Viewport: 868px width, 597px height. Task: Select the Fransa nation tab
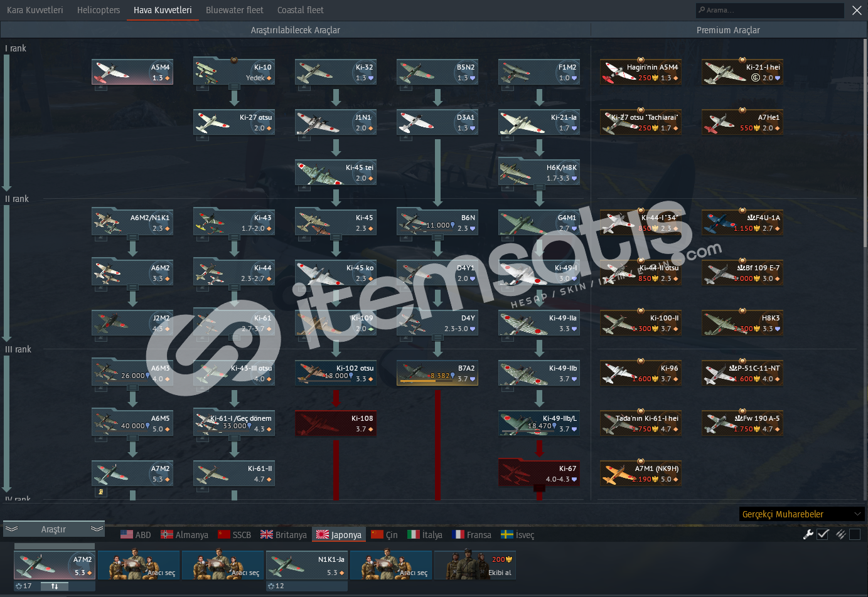(471, 535)
